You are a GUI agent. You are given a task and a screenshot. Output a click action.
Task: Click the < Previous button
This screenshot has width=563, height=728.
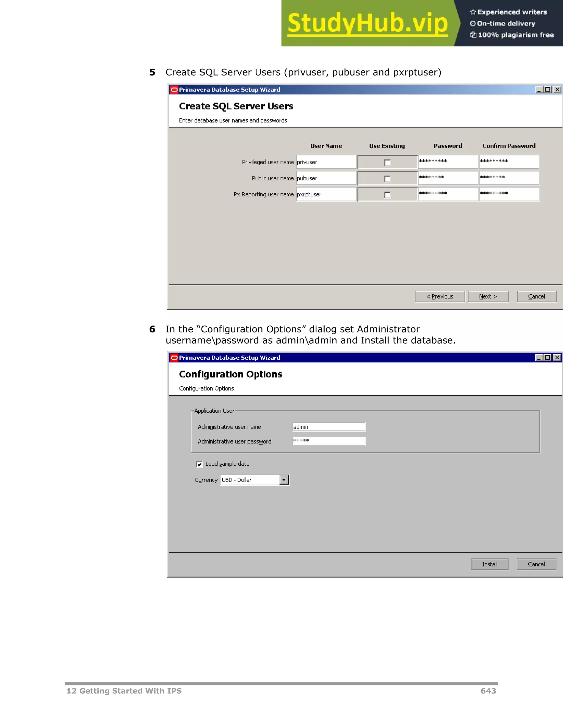[440, 297]
